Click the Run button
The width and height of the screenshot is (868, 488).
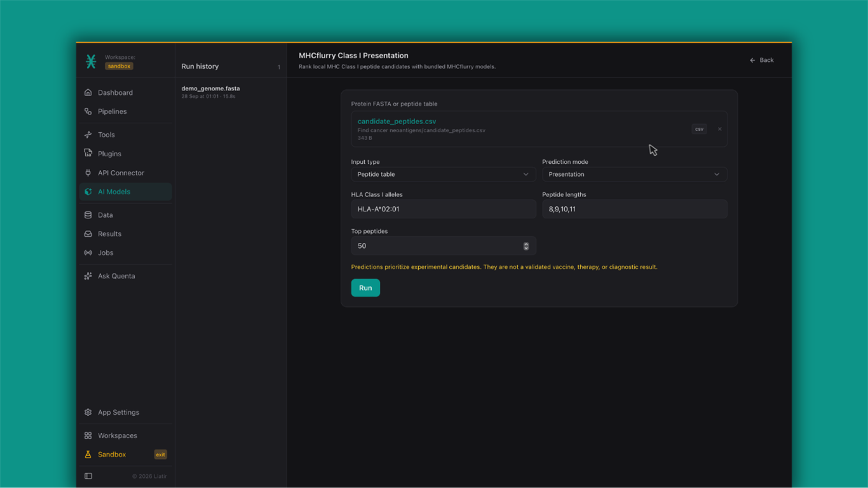365,288
